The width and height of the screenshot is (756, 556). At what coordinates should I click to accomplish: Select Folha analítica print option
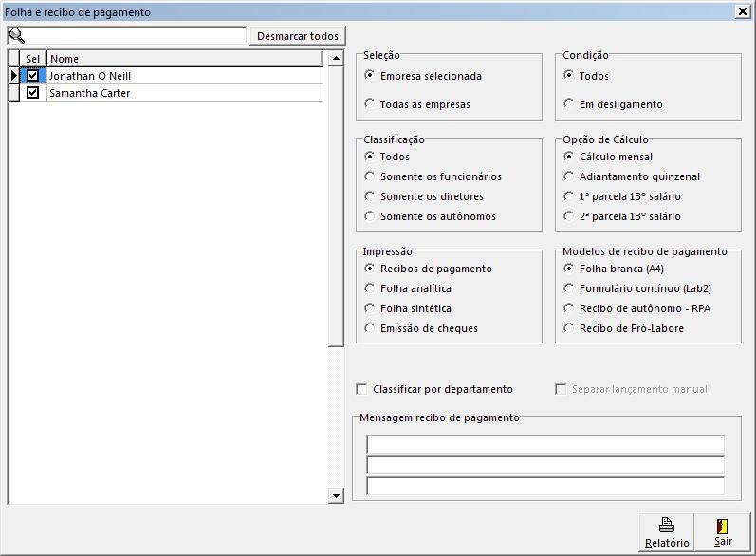(x=370, y=288)
